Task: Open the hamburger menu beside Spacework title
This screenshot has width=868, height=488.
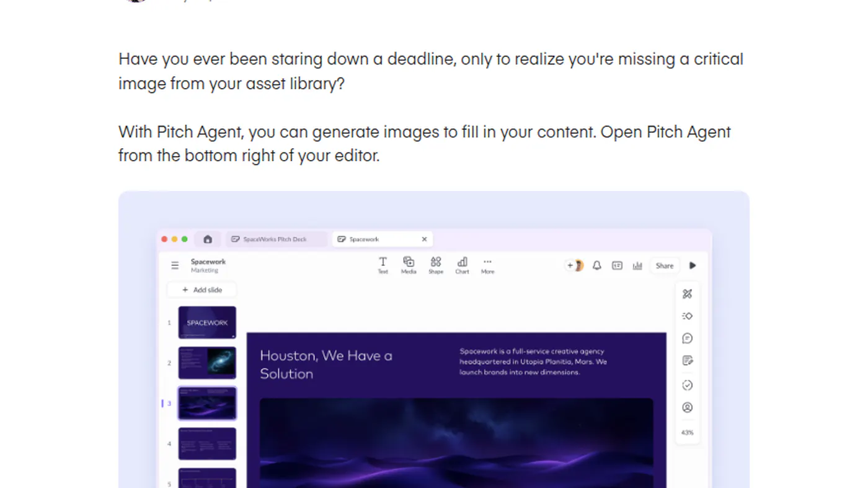Action: pyautogui.click(x=175, y=265)
